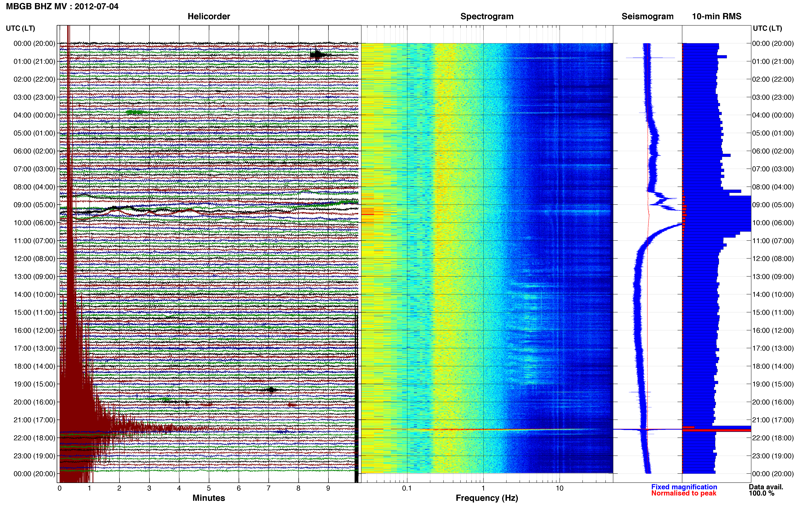Click the right '14:00 (10:00)' time label
The height and width of the screenshot is (508, 812).
click(x=773, y=295)
